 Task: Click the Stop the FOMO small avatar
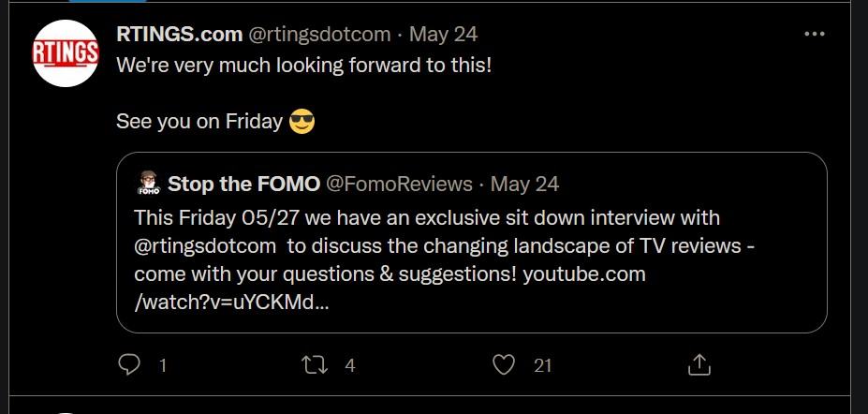pyautogui.click(x=148, y=184)
